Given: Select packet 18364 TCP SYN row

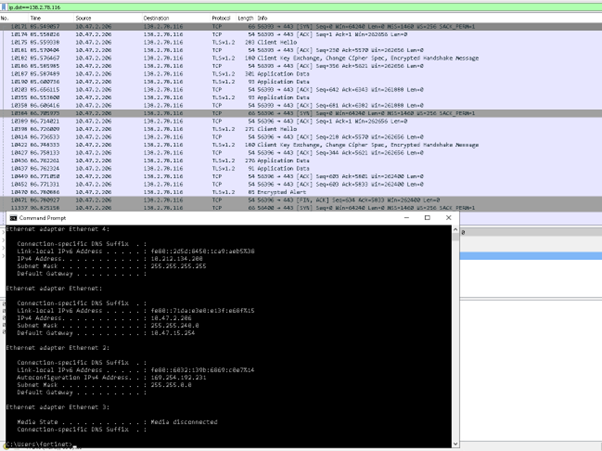Looking at the screenshot, I should tap(200, 113).
